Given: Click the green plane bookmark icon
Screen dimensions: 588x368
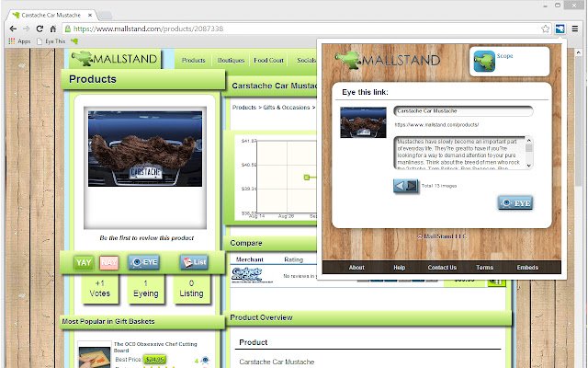Looking at the screenshot, I should (74, 41).
